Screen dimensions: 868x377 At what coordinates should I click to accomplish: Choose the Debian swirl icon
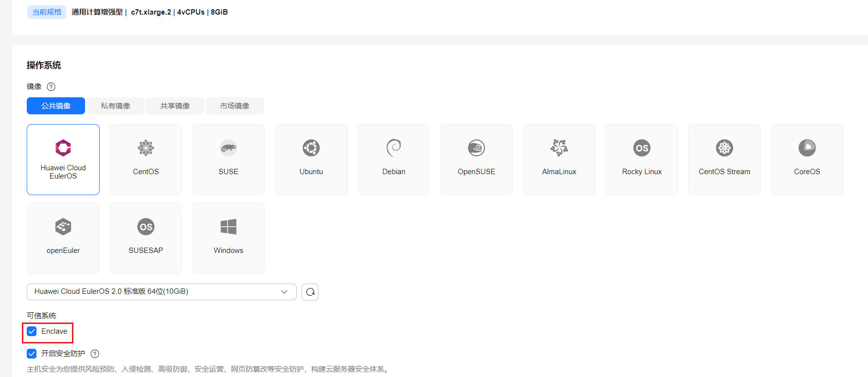click(394, 148)
